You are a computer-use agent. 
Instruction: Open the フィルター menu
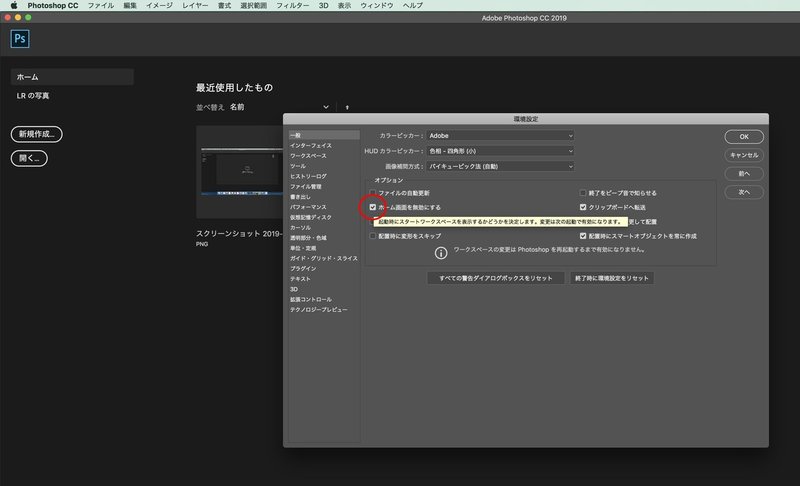pyautogui.click(x=292, y=5)
